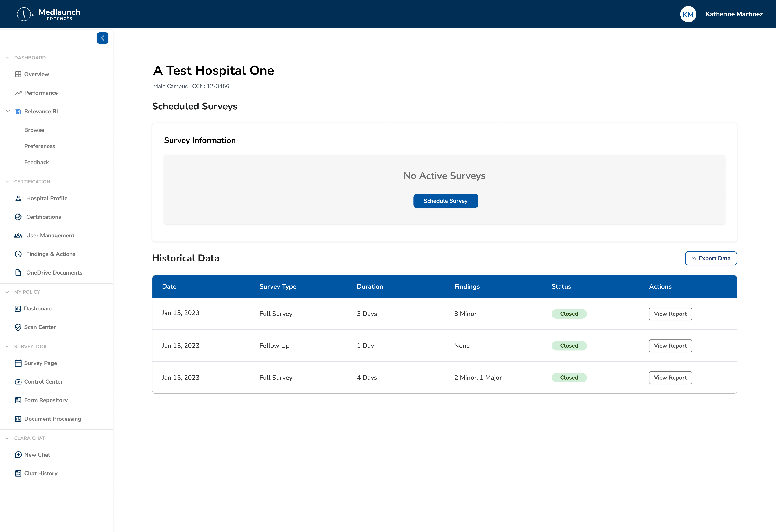The width and height of the screenshot is (776, 532).
Task: Collapse the sidebar with the blue arrow
Action: pyautogui.click(x=102, y=38)
